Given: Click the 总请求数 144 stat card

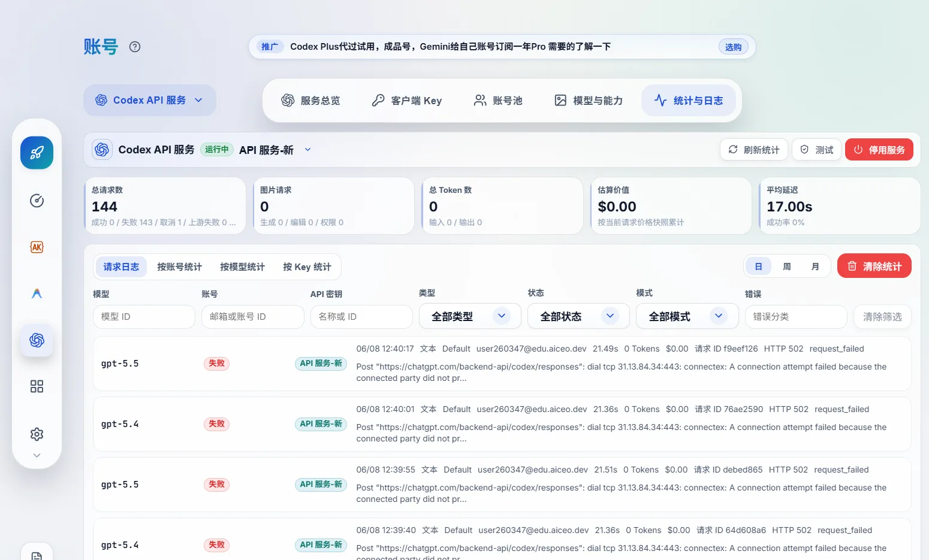Looking at the screenshot, I should (165, 205).
